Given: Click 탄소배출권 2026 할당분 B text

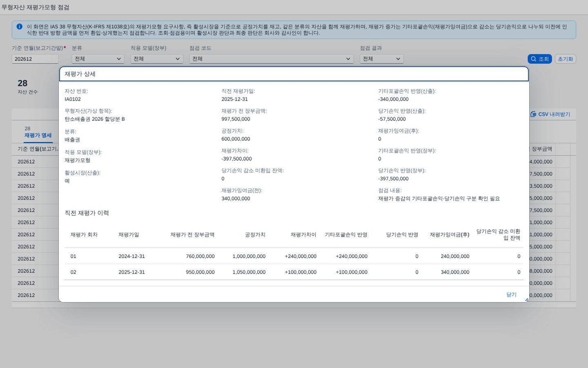Looking at the screenshot, I should coord(95,119).
